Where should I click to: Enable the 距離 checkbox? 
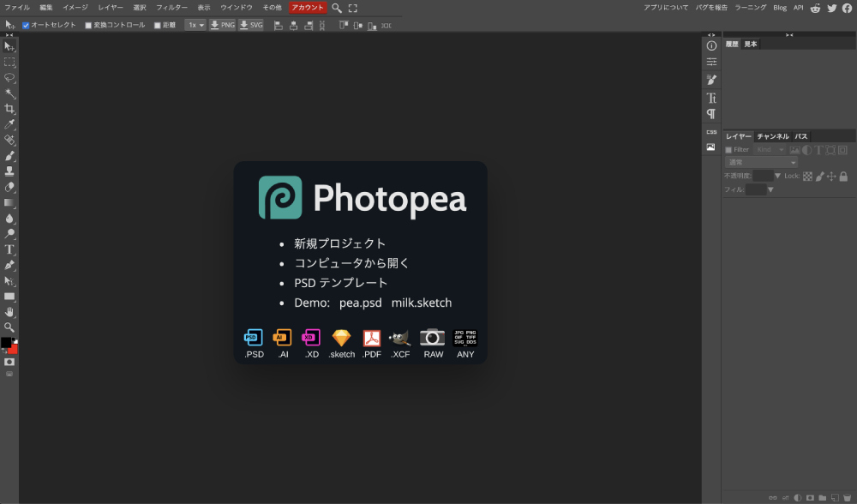coord(158,25)
